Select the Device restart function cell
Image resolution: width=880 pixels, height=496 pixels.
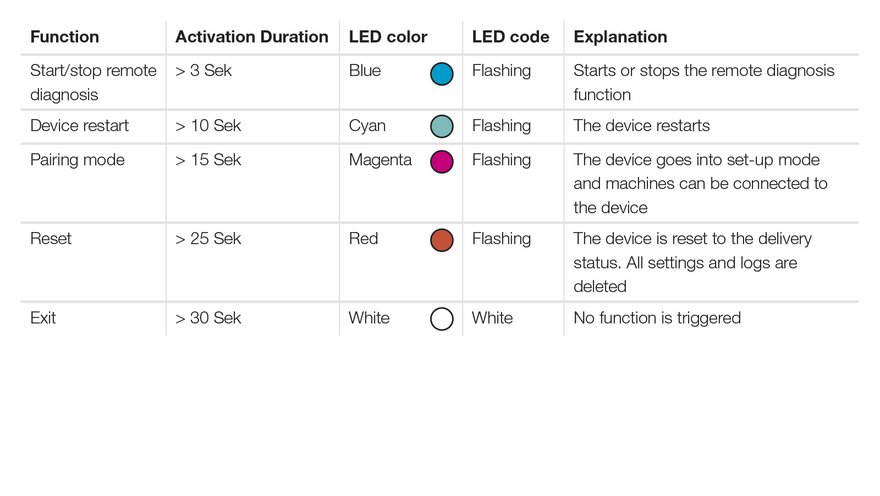79,126
